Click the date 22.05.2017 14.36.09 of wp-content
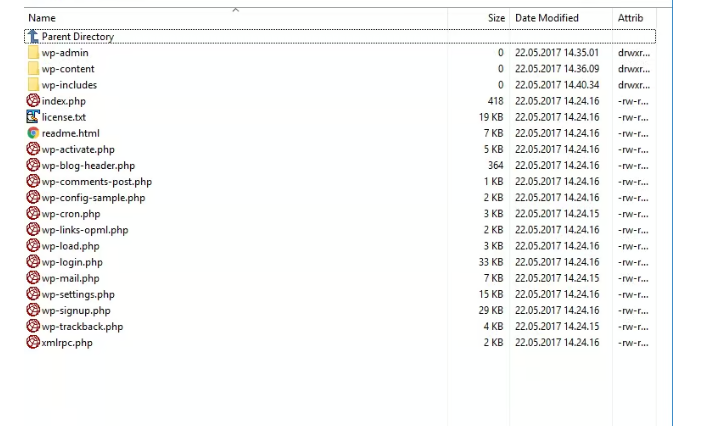Viewport: 723px width, 426px height. [557, 69]
